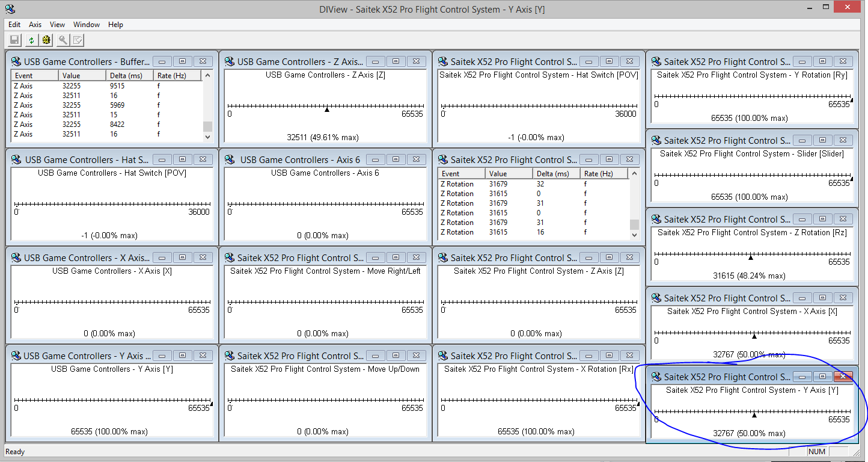
Task: Click the grayed-out wrench toolbar icon
Action: tap(63, 40)
